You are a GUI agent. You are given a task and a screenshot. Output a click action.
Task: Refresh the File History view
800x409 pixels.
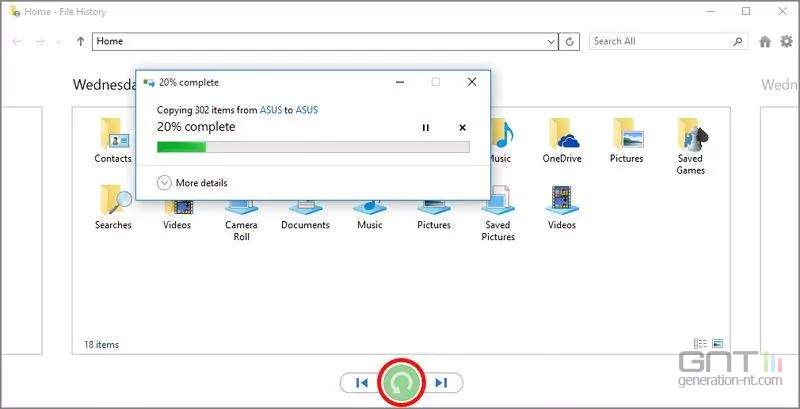pos(569,42)
